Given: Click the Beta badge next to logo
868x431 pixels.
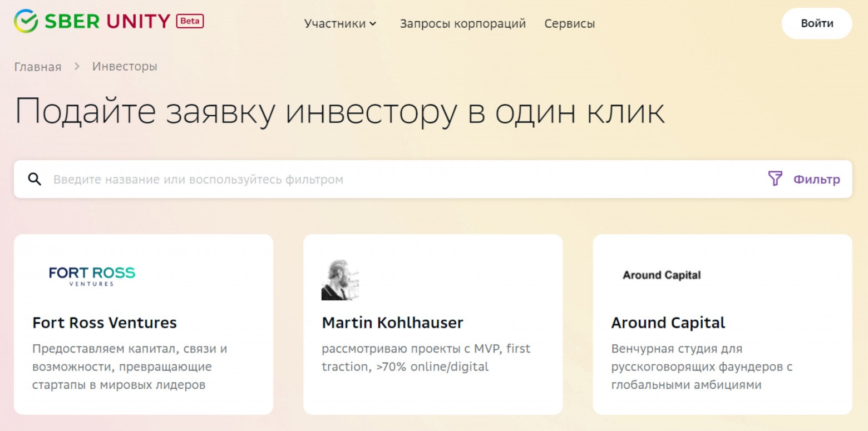Looking at the screenshot, I should pos(190,22).
